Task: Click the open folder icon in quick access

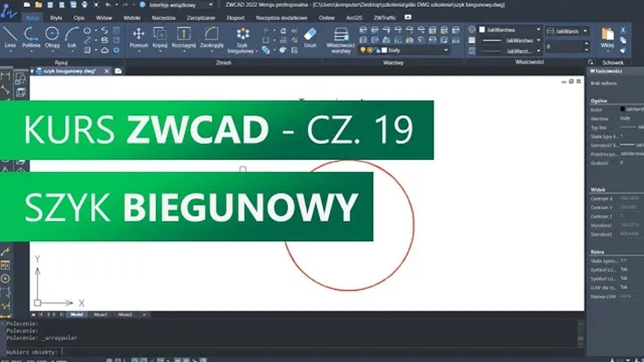Action: (39, 5)
